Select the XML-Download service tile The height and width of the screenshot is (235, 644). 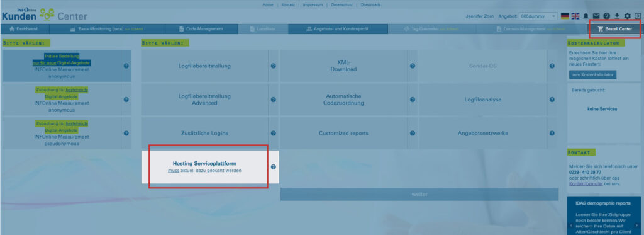point(344,66)
